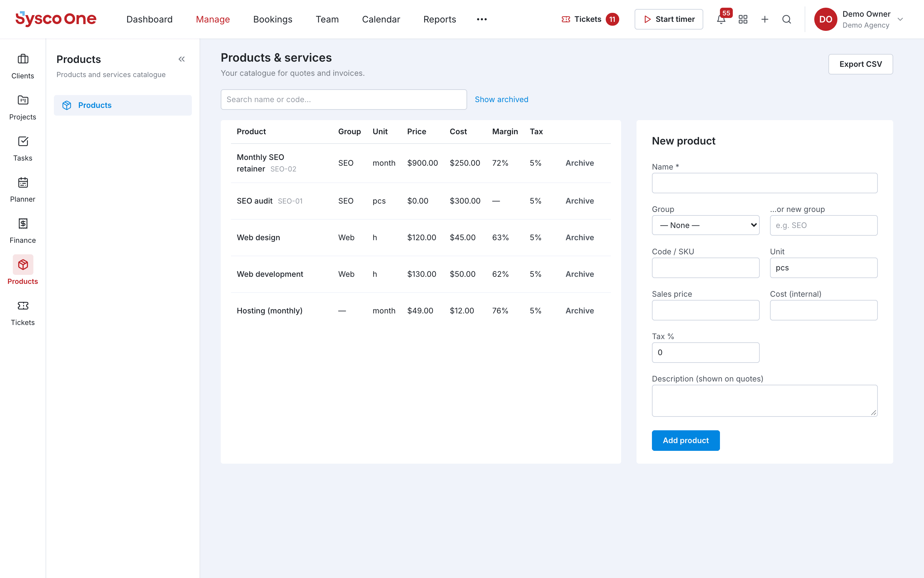Open the Bookings menu item

click(x=273, y=19)
